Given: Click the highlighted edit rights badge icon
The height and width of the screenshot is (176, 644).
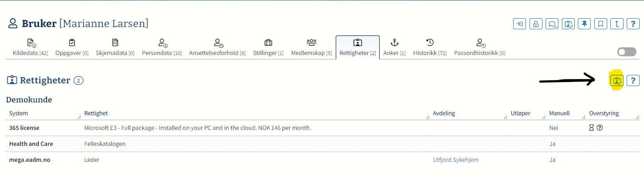Looking at the screenshot, I should click(617, 81).
